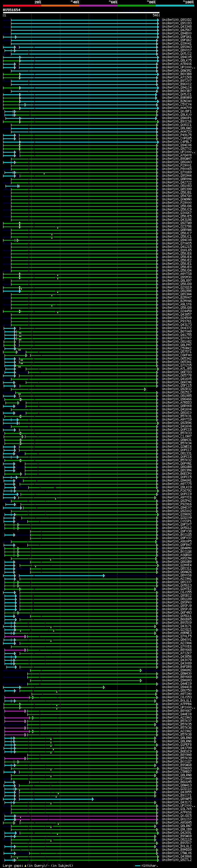The width and height of the screenshot is (197, 868).
Task: Open sequence UniRef100_A9YTS9
Action: click(x=177, y=420)
